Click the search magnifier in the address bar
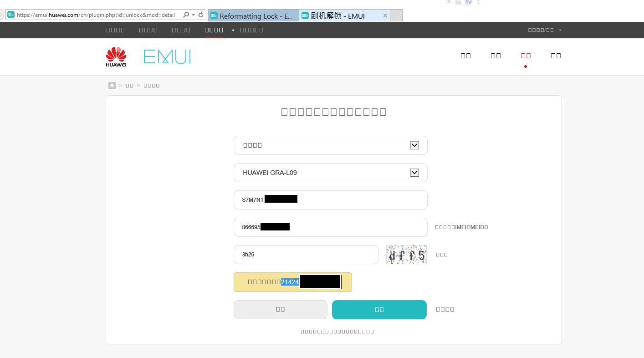Viewport: 644px width, 358px height. [186, 15]
